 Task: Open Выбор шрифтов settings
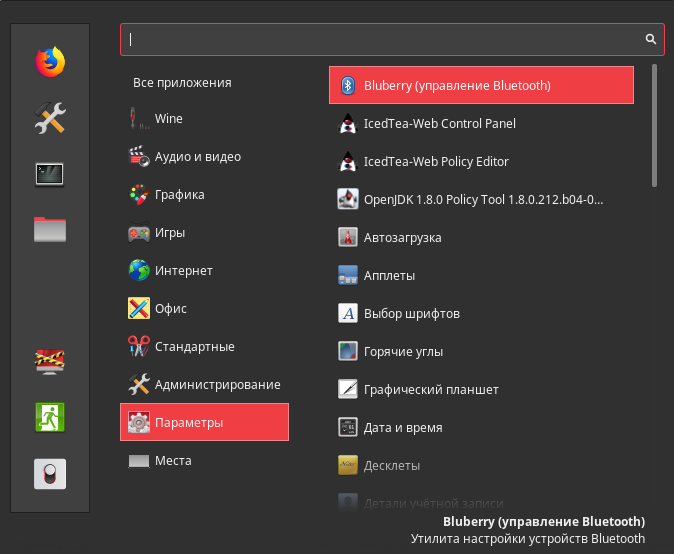point(481,313)
